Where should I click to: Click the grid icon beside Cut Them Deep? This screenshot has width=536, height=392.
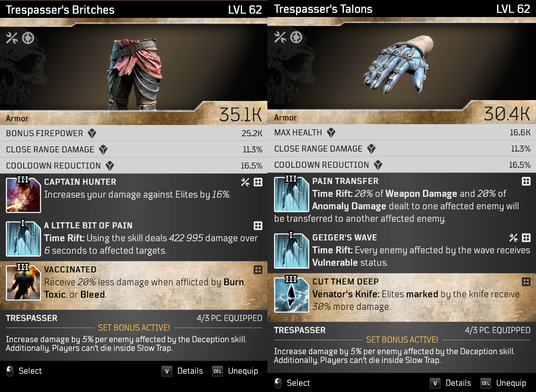click(x=526, y=282)
